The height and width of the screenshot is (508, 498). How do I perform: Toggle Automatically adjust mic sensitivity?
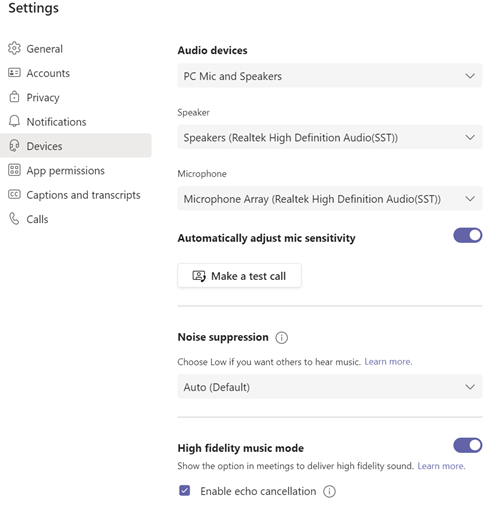[467, 236]
